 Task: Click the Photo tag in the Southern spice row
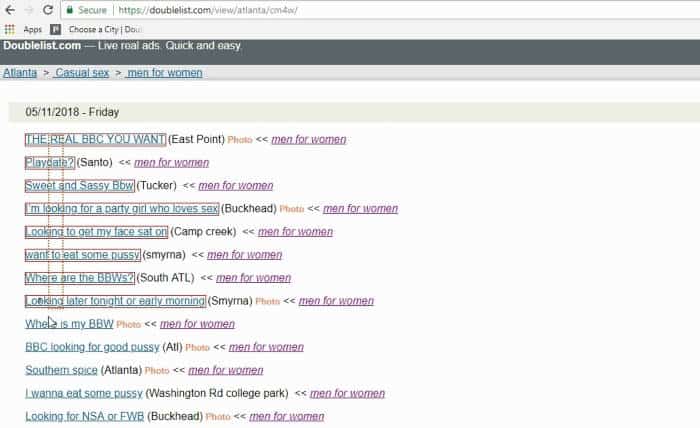pos(157,370)
